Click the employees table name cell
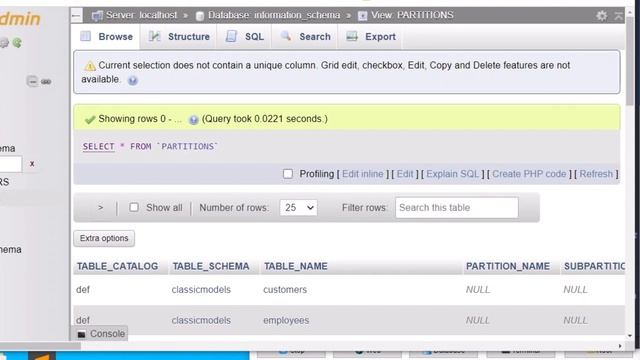The width and height of the screenshot is (640, 360). (x=286, y=320)
